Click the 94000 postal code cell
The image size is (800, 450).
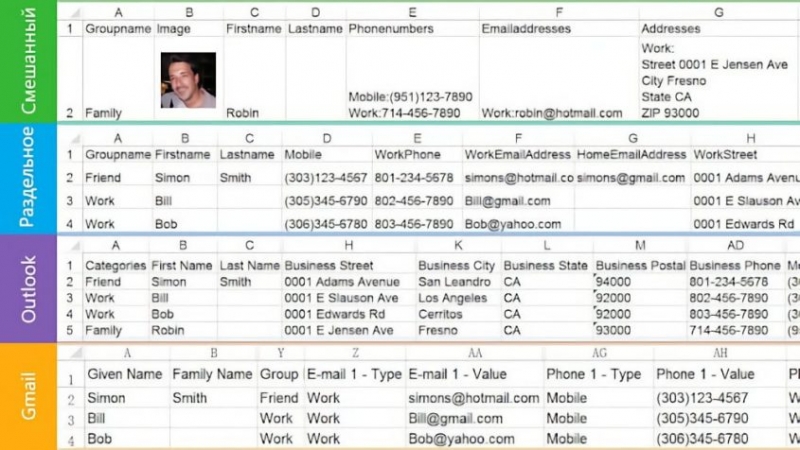pyautogui.click(x=640, y=282)
